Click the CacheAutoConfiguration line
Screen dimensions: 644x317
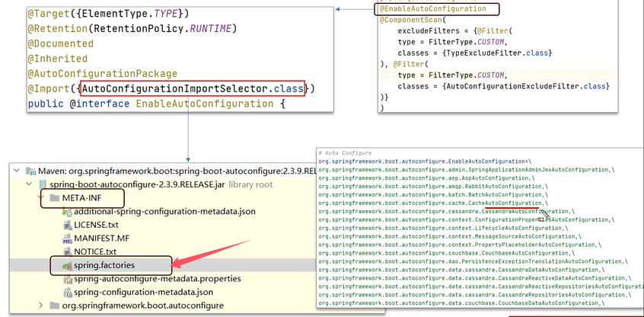[433, 203]
